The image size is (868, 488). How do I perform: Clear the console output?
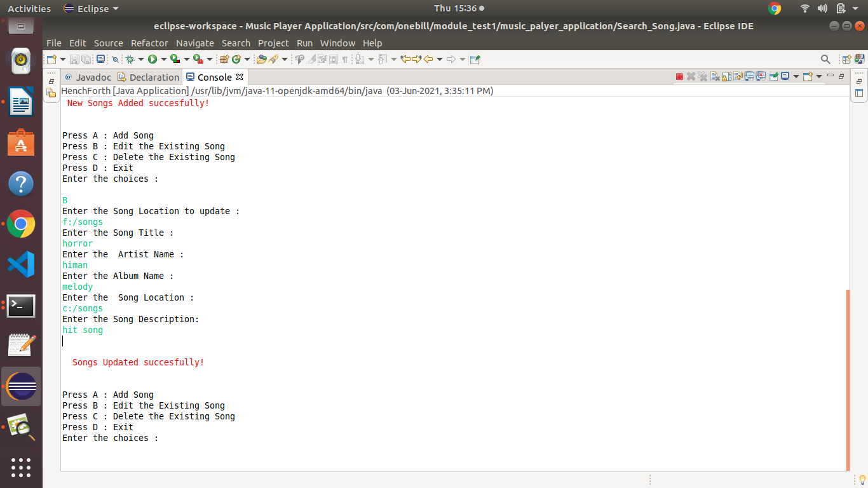(715, 76)
